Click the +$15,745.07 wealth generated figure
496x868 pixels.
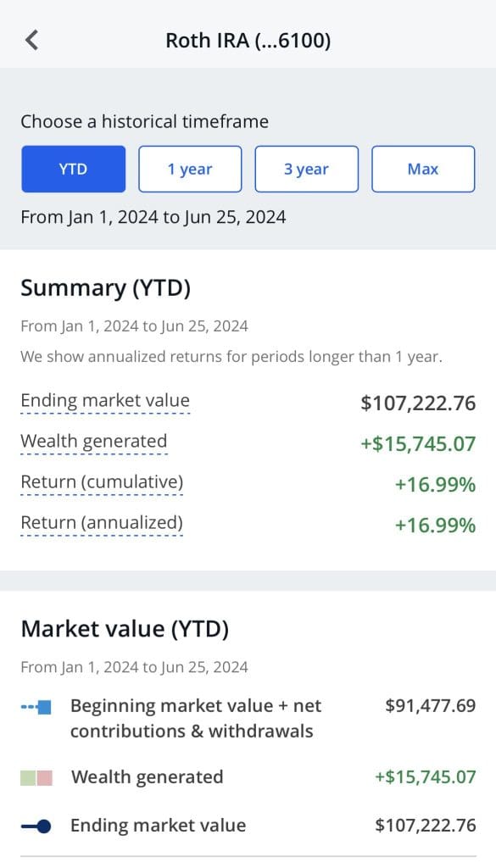pos(420,442)
